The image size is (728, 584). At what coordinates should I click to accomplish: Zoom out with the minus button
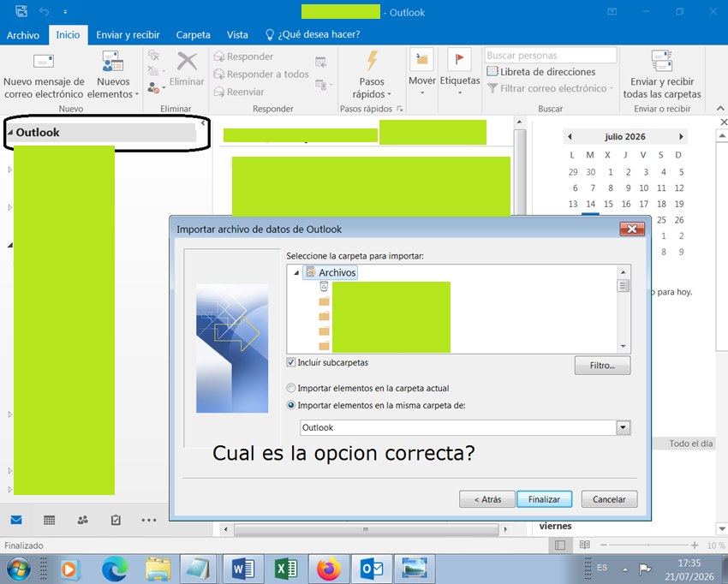603,545
